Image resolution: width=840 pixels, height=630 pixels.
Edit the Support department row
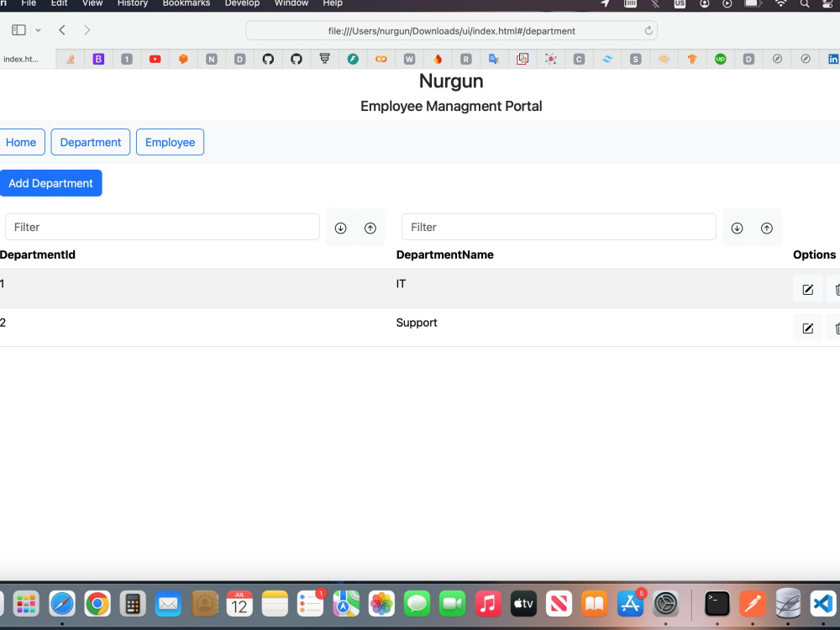pyautogui.click(x=807, y=328)
